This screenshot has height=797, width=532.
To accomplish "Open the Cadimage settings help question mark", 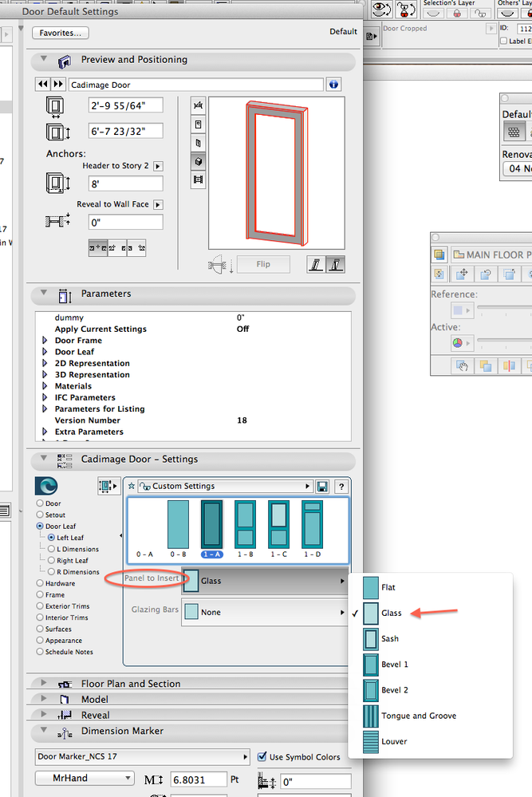I will tap(341, 487).
